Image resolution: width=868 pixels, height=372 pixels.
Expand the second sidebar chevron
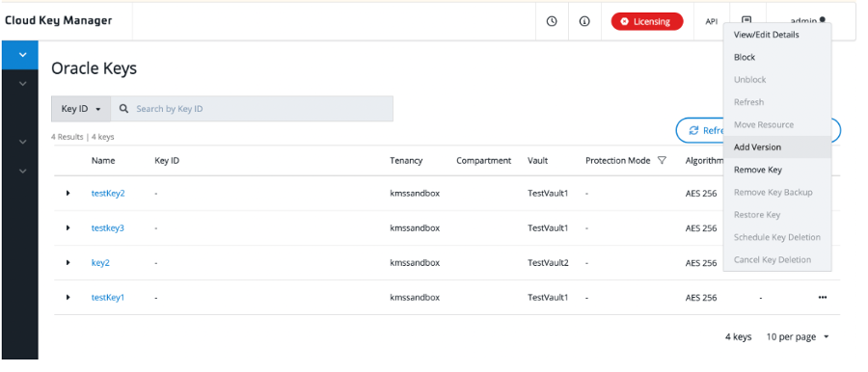point(23,84)
